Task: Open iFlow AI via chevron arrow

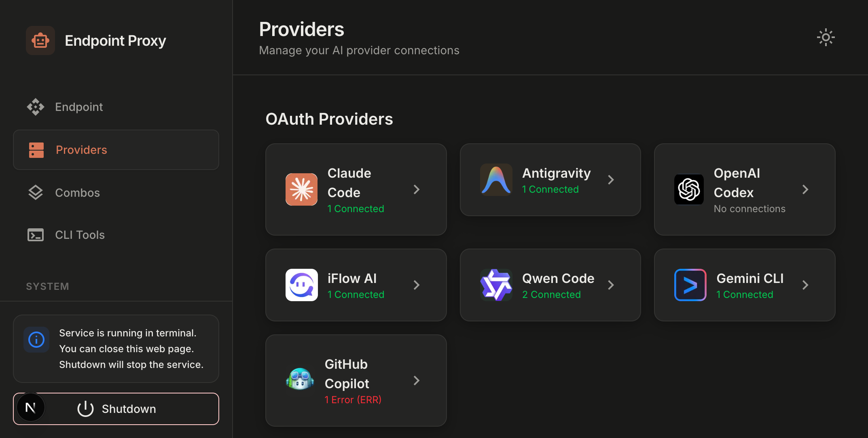Action: pos(417,285)
